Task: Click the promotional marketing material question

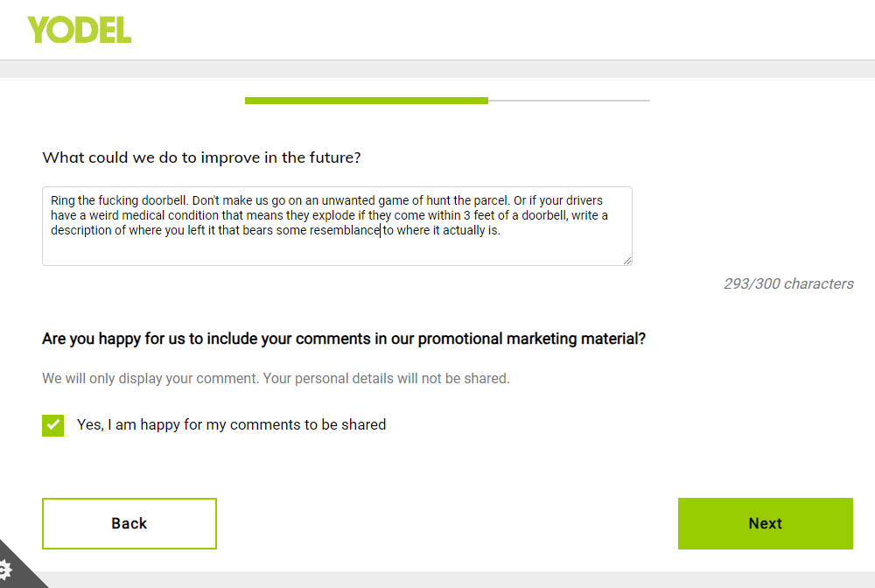Action: pyautogui.click(x=344, y=339)
